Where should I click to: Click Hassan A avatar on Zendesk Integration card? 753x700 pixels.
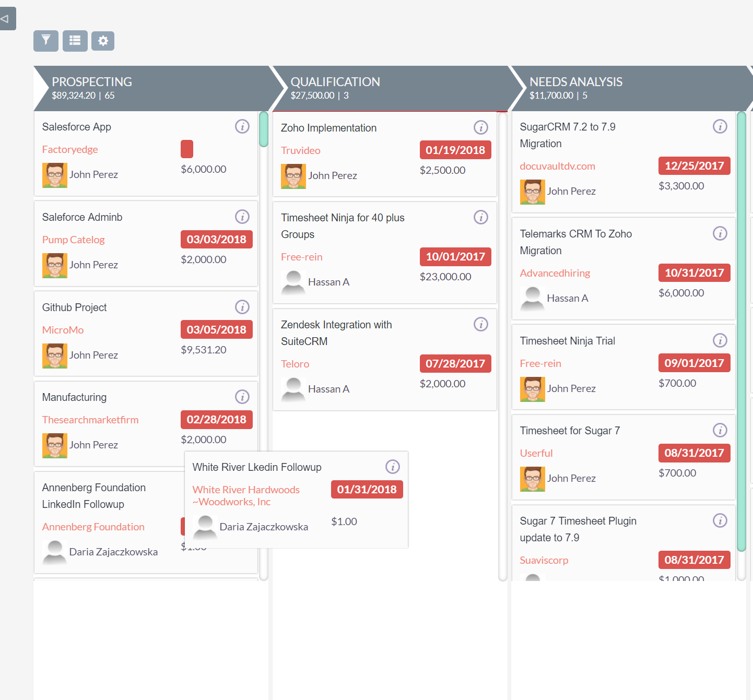point(293,389)
